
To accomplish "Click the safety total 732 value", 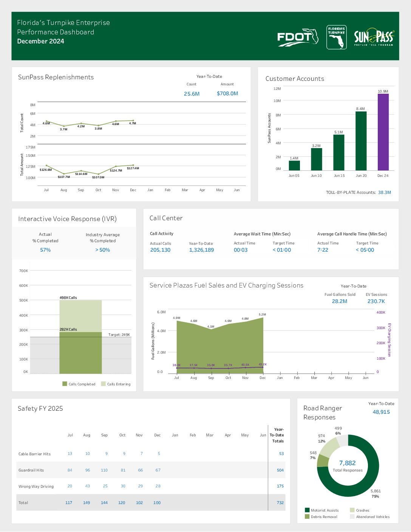I will 280,503.
